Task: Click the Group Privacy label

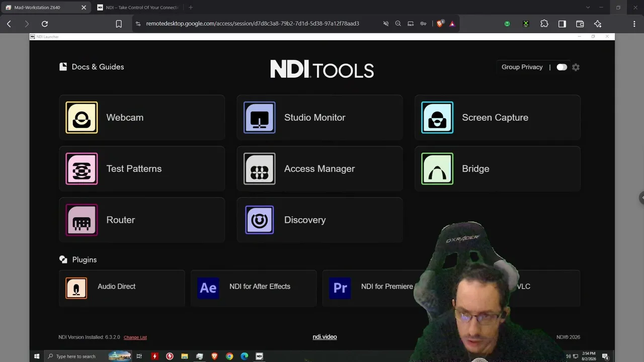Action: 522,67
